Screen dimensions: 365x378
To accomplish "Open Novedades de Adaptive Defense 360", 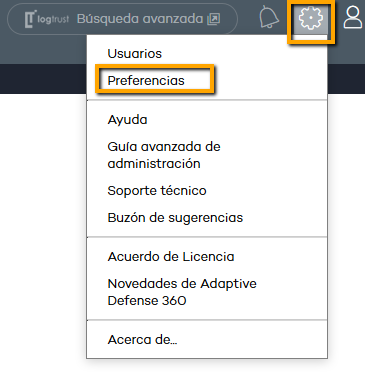I will pyautogui.click(x=182, y=292).
